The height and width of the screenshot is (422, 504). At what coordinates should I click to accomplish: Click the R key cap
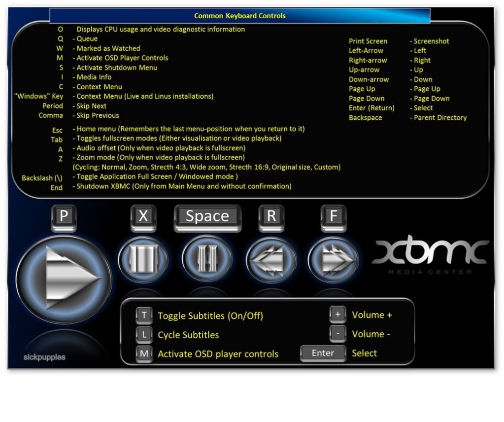pos(271,217)
